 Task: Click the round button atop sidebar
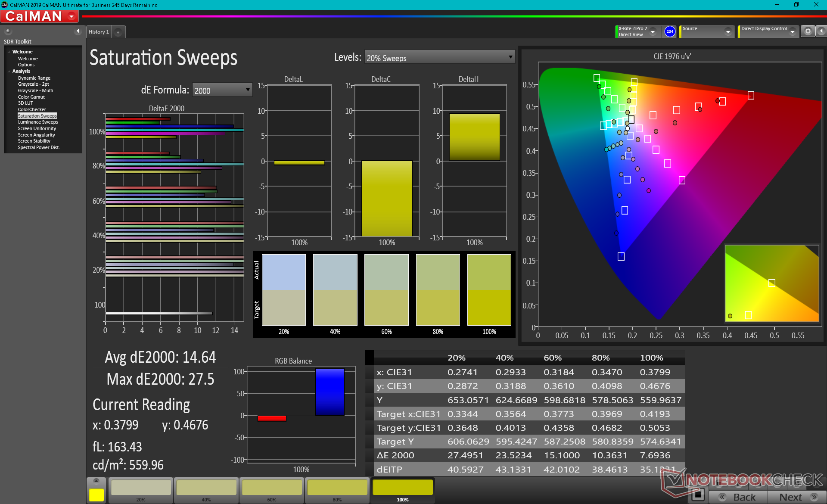pyautogui.click(x=8, y=31)
